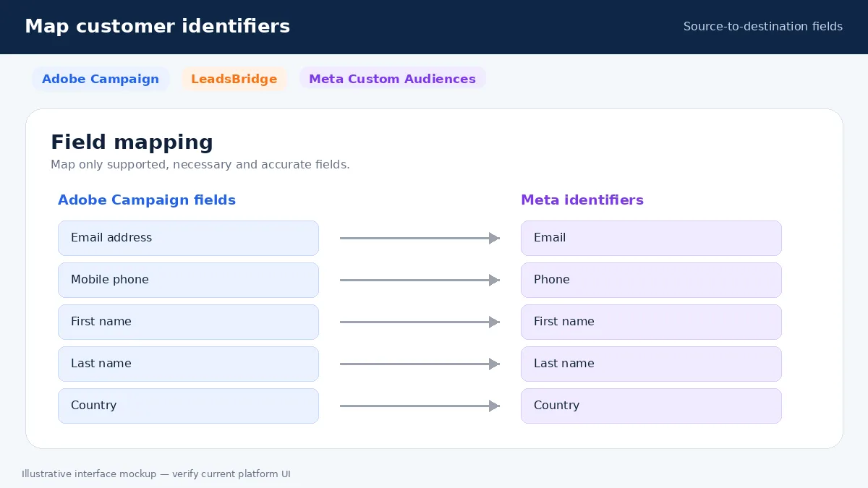
Task: Click the Illustrative interface mockup footer note
Action: tap(156, 474)
